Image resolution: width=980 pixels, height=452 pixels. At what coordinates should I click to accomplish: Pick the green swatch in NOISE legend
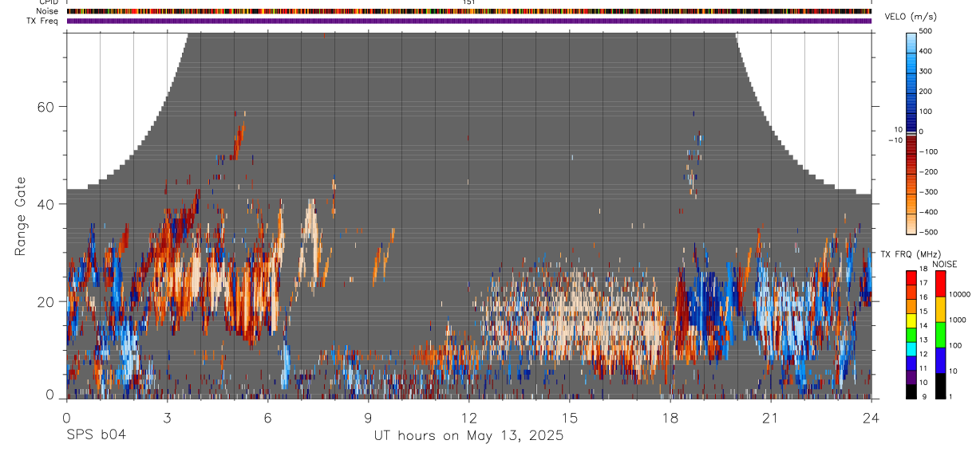(x=939, y=335)
